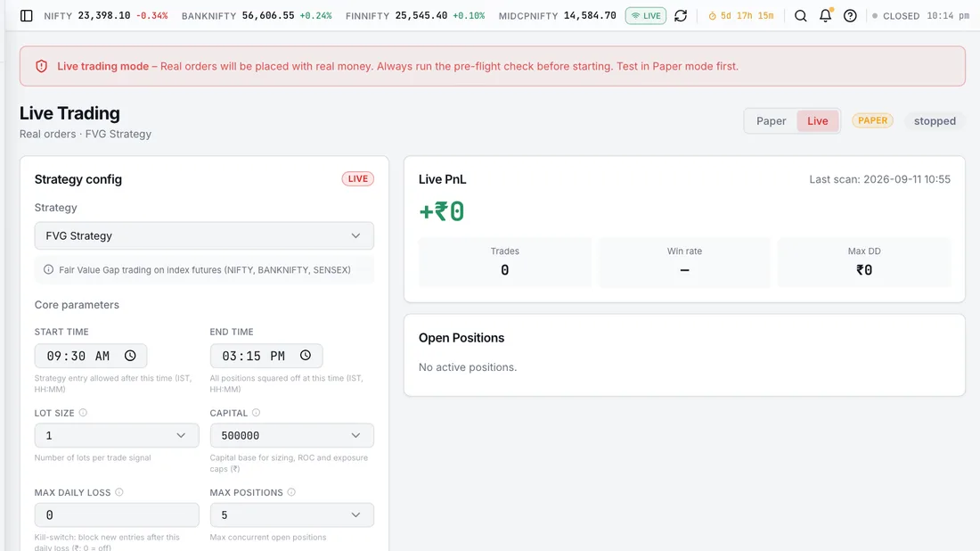This screenshot has width=980, height=551.
Task: Click the MIDCPNIFTY 14,584.70 ticker
Action: click(x=558, y=16)
